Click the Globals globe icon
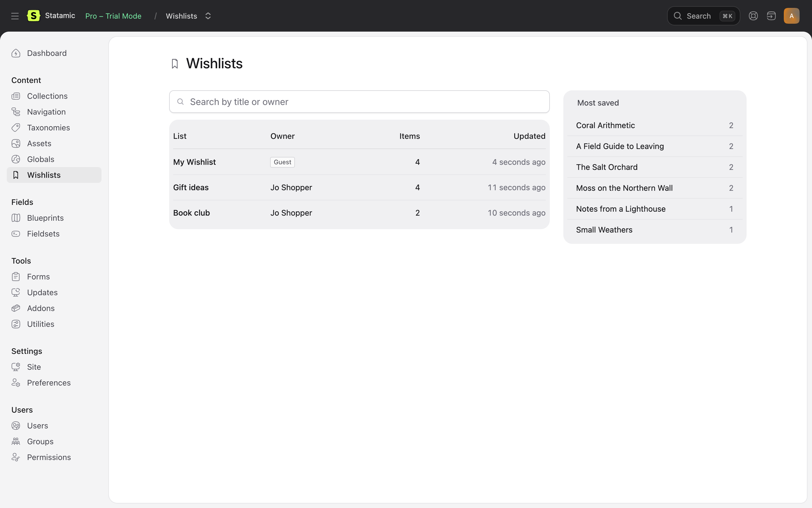Image resolution: width=812 pixels, height=508 pixels. pos(16,159)
